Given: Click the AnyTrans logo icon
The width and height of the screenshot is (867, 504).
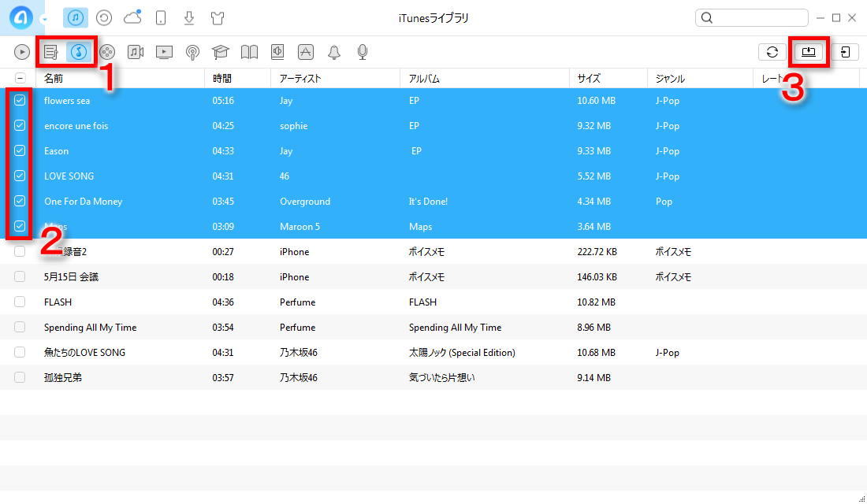Looking at the screenshot, I should (21, 17).
